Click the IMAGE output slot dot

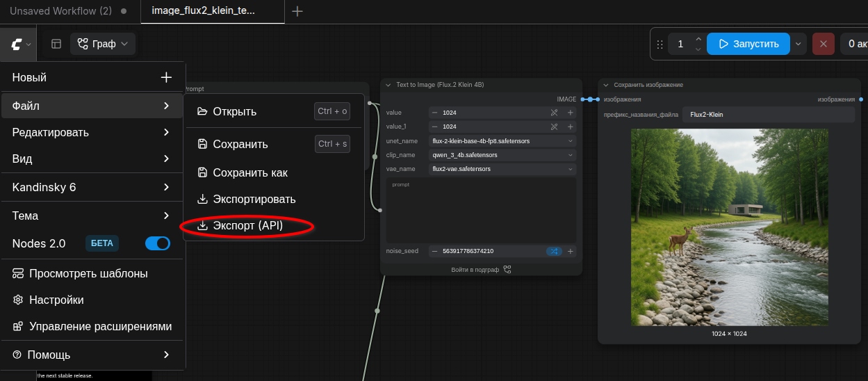(583, 99)
